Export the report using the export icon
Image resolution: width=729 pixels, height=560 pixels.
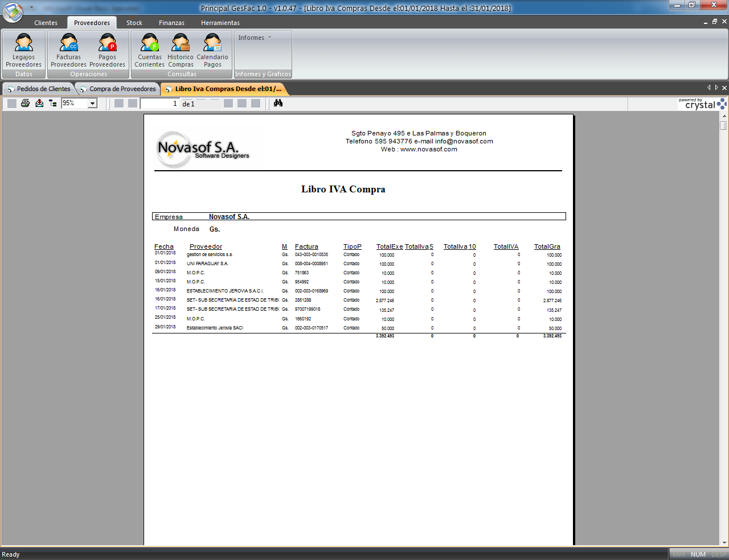[x=39, y=103]
